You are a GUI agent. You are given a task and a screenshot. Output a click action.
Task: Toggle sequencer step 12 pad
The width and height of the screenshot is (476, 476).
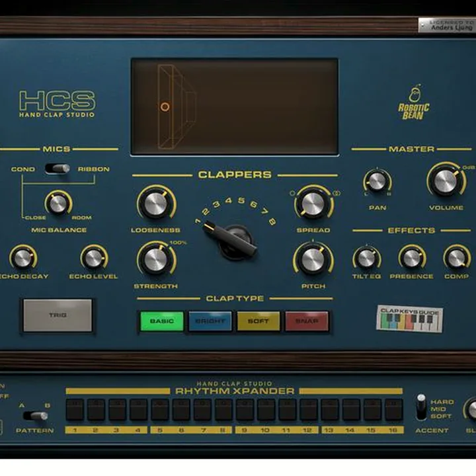[309, 409]
